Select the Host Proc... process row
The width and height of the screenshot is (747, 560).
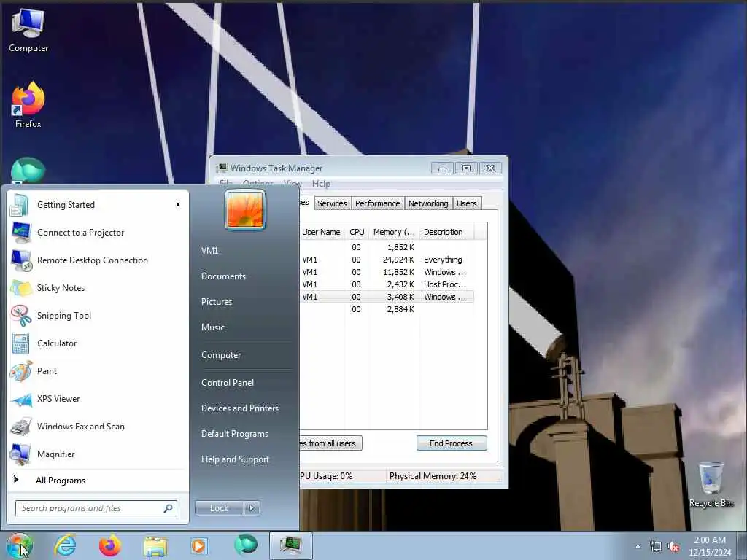click(387, 285)
